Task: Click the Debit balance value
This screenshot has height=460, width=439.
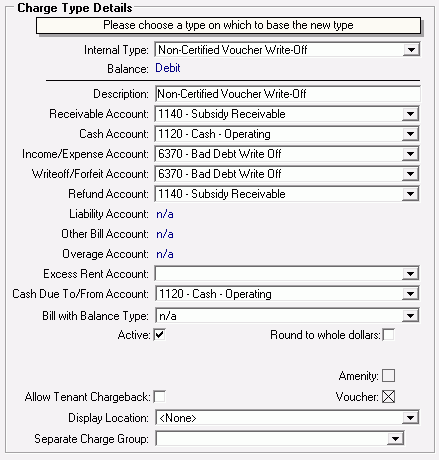Action: point(168,68)
